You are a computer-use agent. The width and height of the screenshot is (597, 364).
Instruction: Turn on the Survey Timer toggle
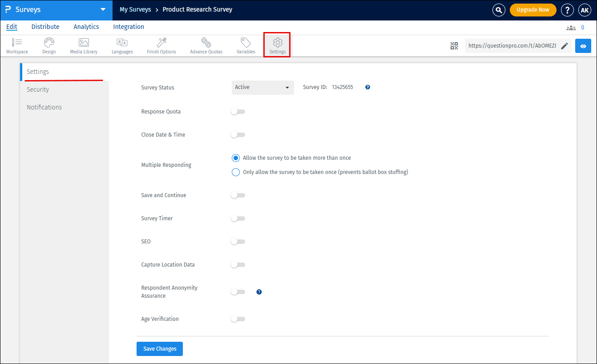pos(238,218)
